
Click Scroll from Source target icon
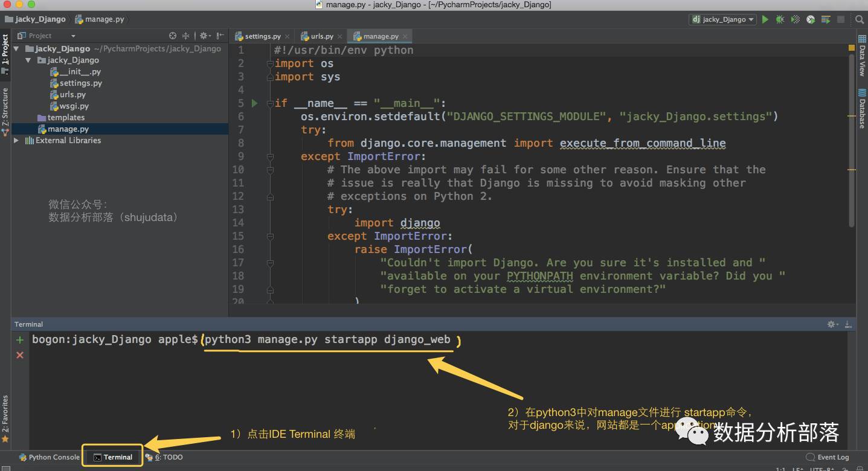(173, 36)
